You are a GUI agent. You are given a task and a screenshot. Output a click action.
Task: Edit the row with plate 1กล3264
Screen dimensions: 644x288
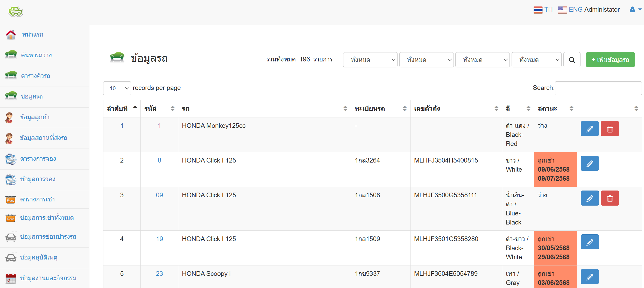(590, 163)
